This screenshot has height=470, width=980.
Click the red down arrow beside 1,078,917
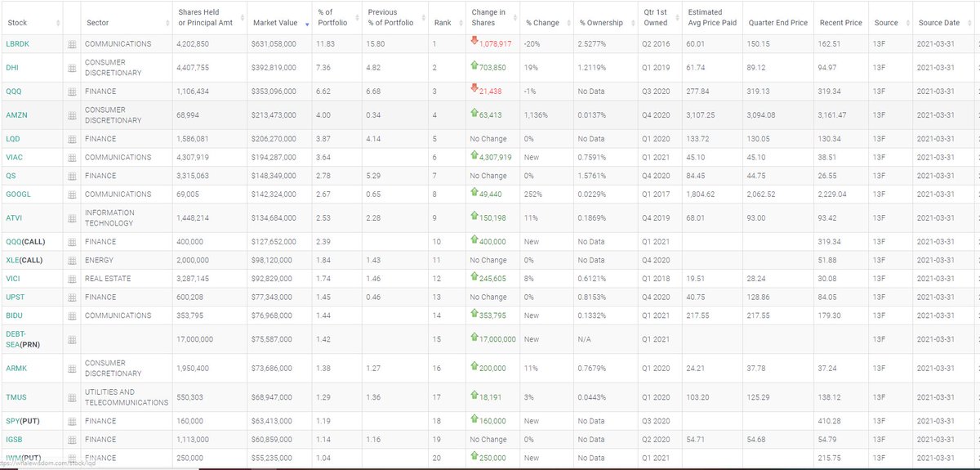[x=474, y=42]
